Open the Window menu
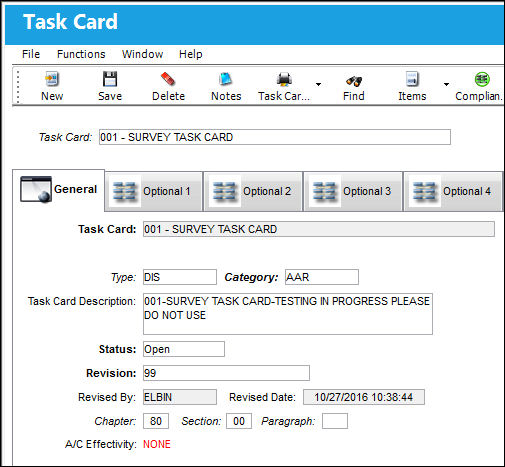This screenshot has height=467, width=505. click(142, 54)
